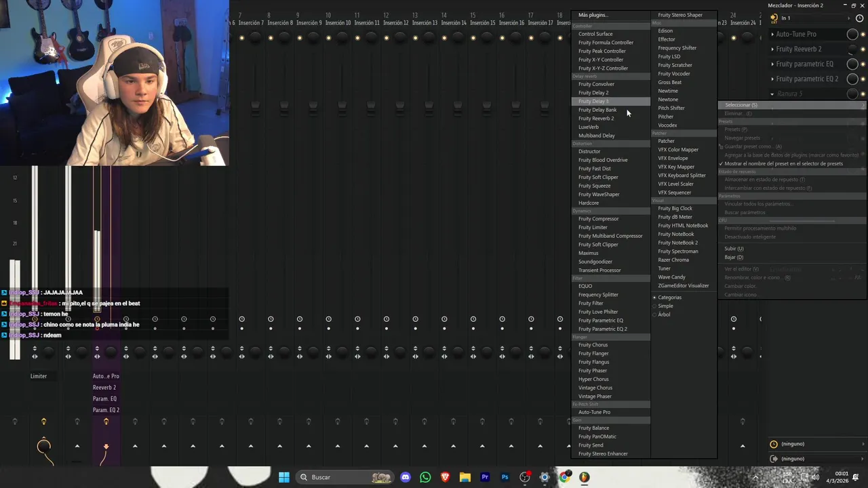This screenshot has height=488, width=868.
Task: Choose Fruity Delay Bank from plugin list
Action: (610, 110)
